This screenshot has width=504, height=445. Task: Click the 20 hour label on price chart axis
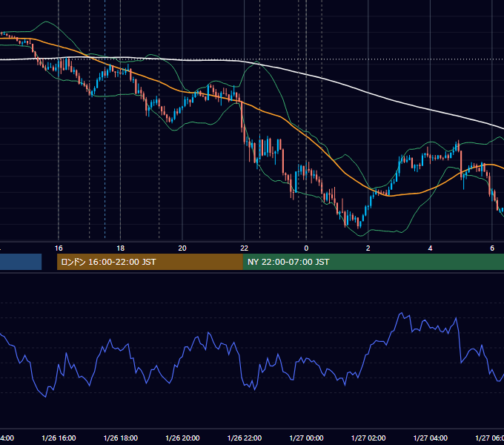[182, 248]
